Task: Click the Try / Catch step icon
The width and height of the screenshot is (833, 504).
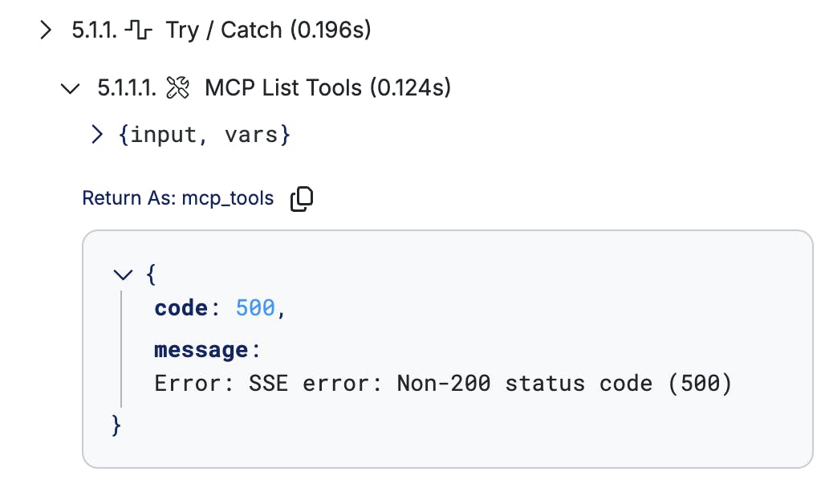Action: click(138, 30)
